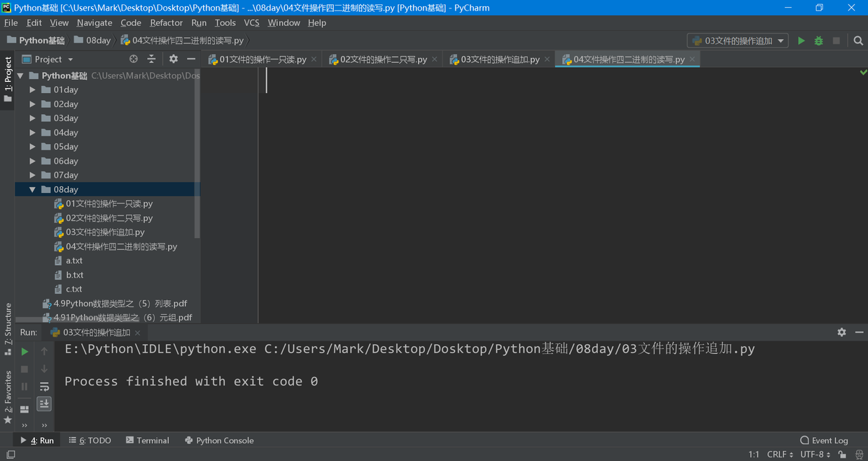Stop process in Run panel
Screen dimensions: 868x461
pos(24,369)
